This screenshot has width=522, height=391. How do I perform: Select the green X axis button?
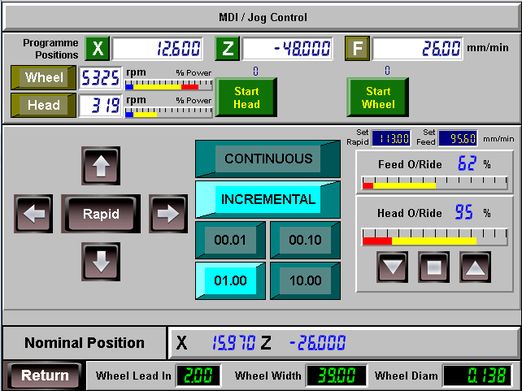click(97, 49)
